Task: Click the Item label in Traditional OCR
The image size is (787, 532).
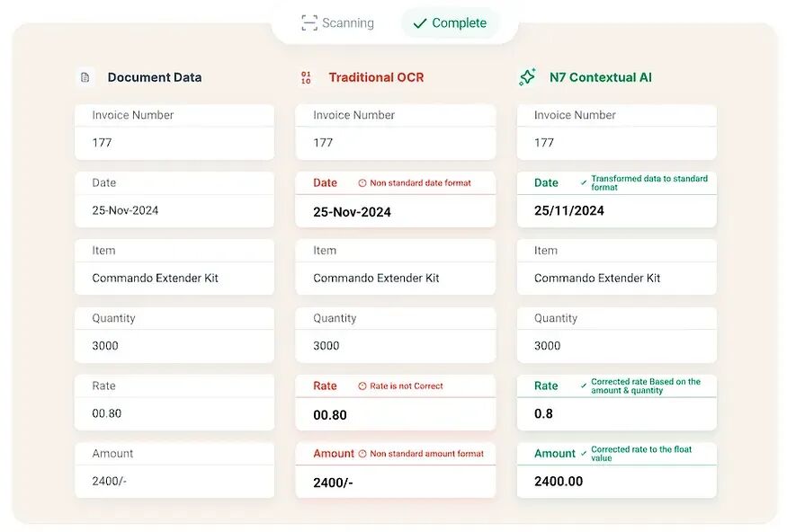Action: click(x=325, y=251)
